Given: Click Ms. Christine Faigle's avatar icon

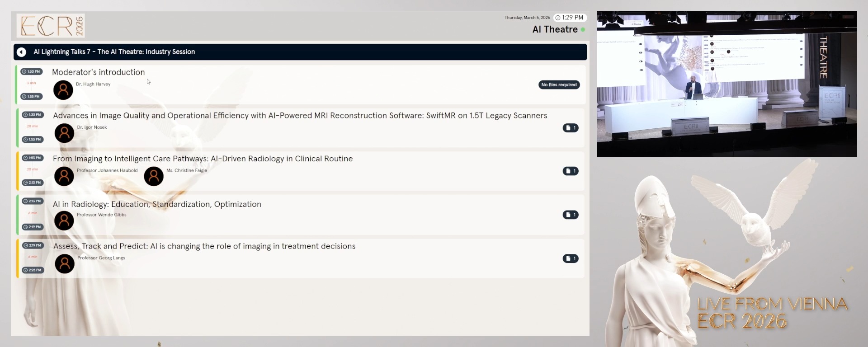Looking at the screenshot, I should pyautogui.click(x=154, y=176).
